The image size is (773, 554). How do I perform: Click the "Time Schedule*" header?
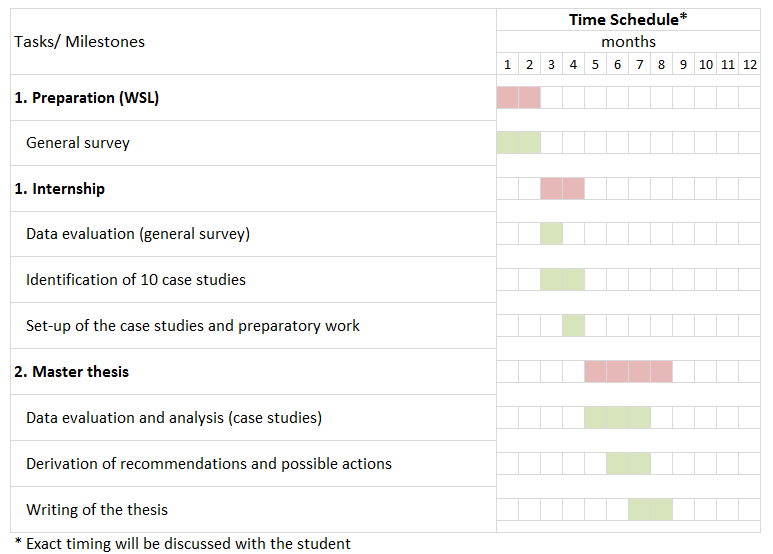click(x=628, y=19)
